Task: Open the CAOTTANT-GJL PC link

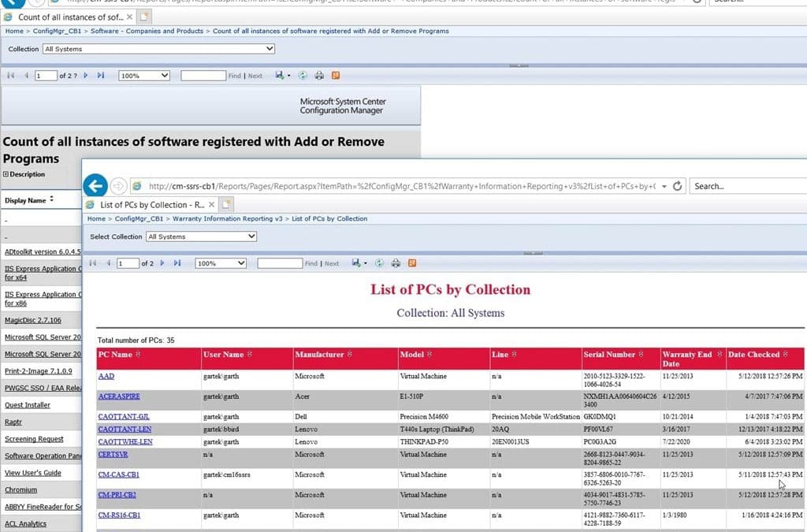Action: [124, 417]
